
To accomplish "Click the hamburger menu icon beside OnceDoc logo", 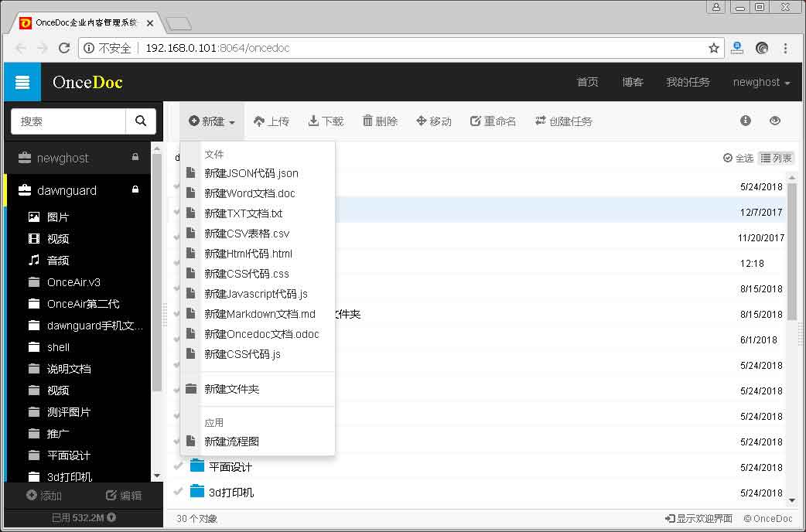I will click(22, 82).
